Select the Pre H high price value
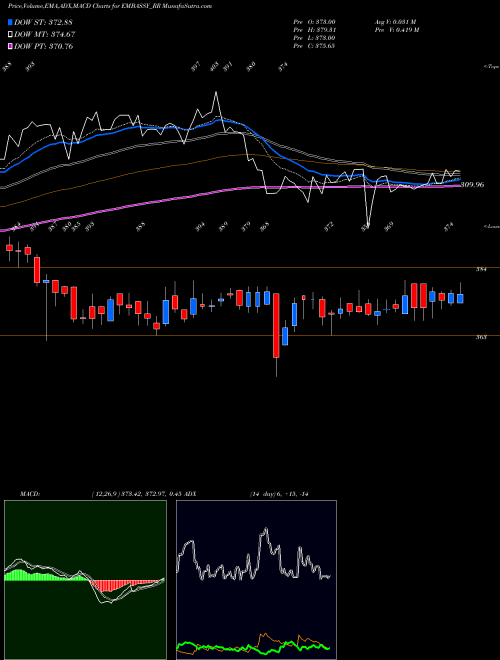This screenshot has height=660, width=500. [314, 30]
